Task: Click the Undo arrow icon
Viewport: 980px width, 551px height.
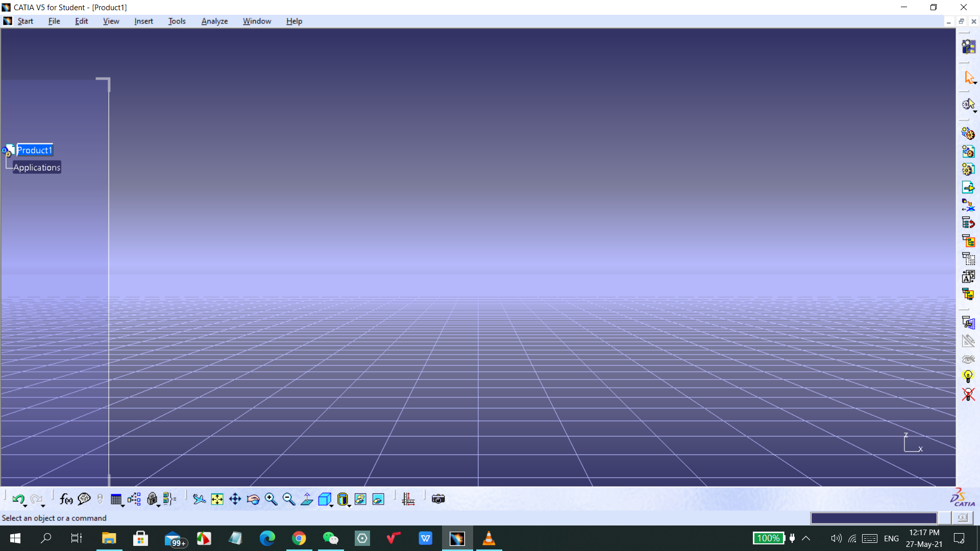Action: [x=18, y=499]
